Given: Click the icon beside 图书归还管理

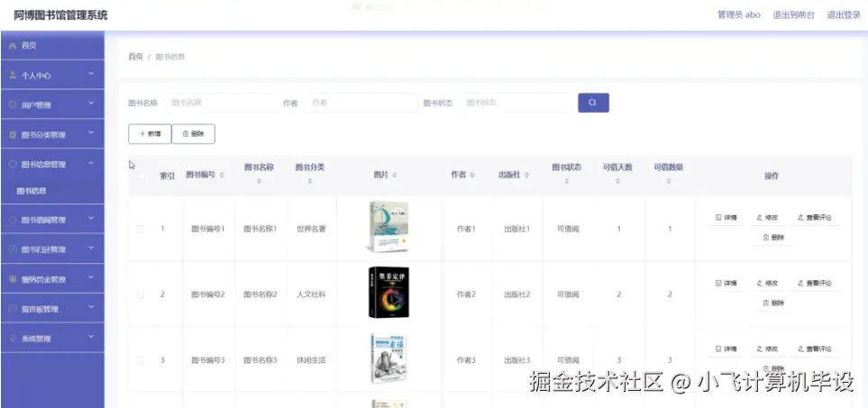Looking at the screenshot, I should coord(13,249).
